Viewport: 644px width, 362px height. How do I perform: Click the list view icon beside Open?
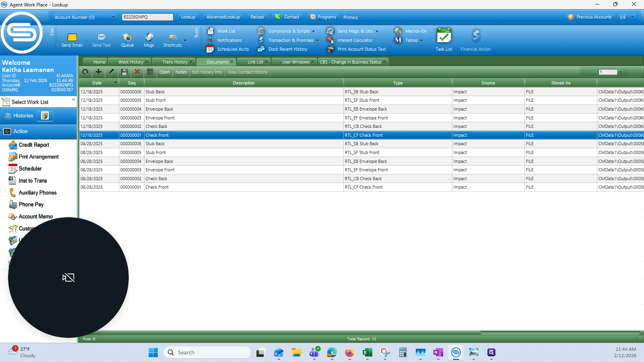(x=151, y=72)
